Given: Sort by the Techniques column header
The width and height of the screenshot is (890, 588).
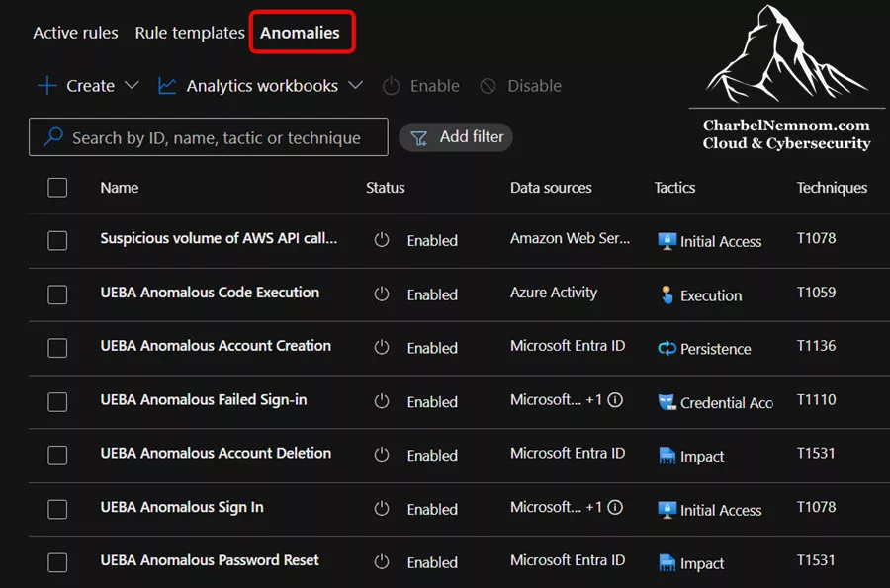Looking at the screenshot, I should pyautogui.click(x=832, y=188).
